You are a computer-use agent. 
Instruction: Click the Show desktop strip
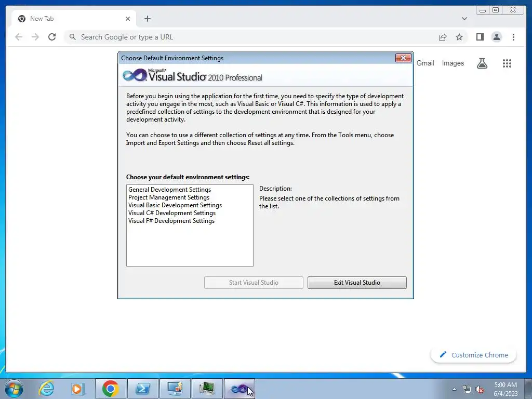point(528,389)
